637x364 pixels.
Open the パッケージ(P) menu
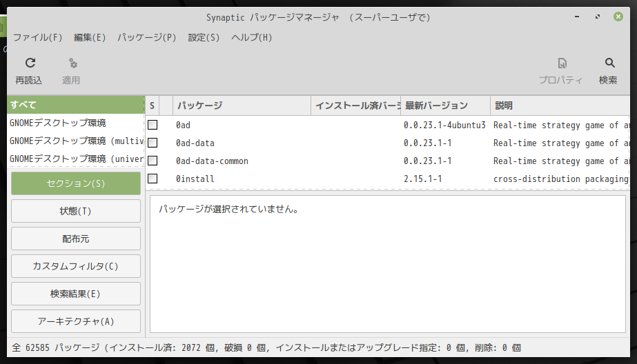point(147,37)
